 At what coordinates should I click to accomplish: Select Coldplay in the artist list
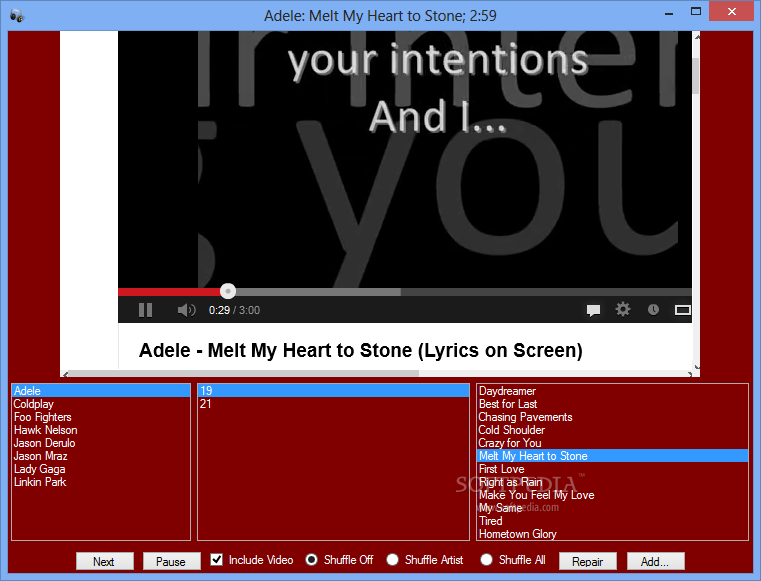tap(101, 404)
